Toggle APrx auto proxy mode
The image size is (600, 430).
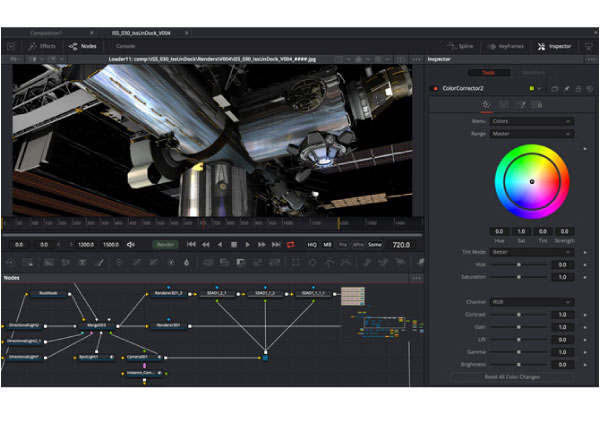tap(358, 244)
